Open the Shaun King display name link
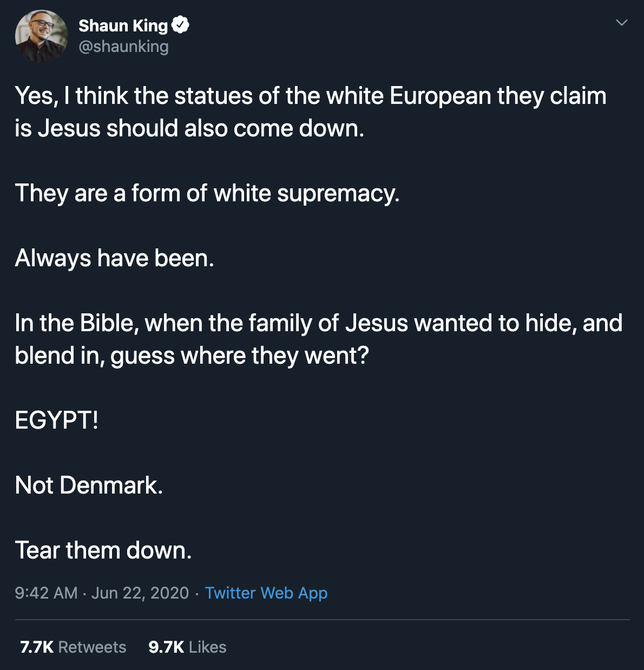This screenshot has width=644, height=670. click(x=123, y=25)
